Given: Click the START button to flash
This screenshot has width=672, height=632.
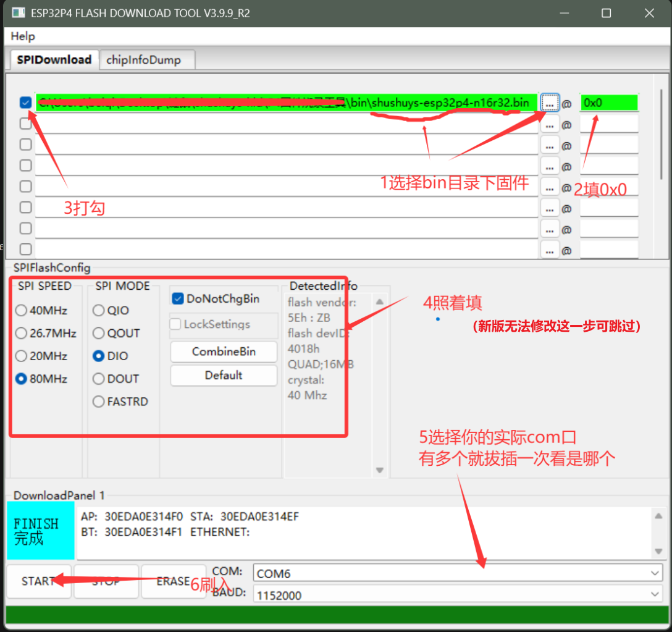Looking at the screenshot, I should (38, 581).
